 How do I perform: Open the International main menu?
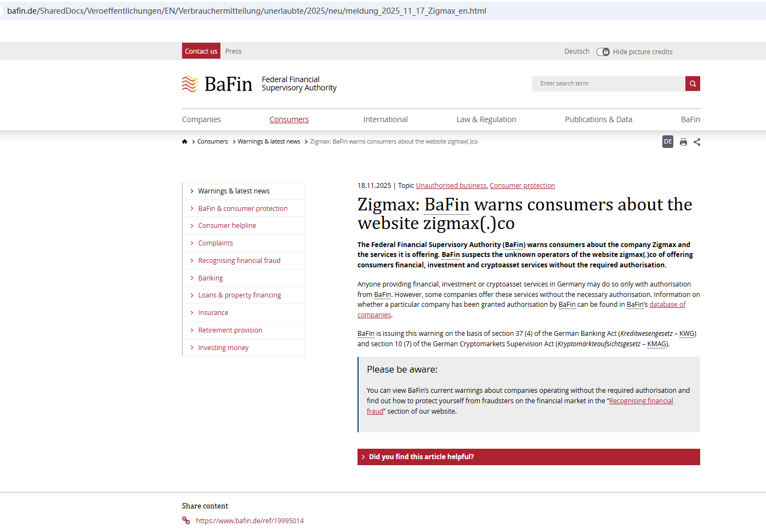click(x=385, y=119)
